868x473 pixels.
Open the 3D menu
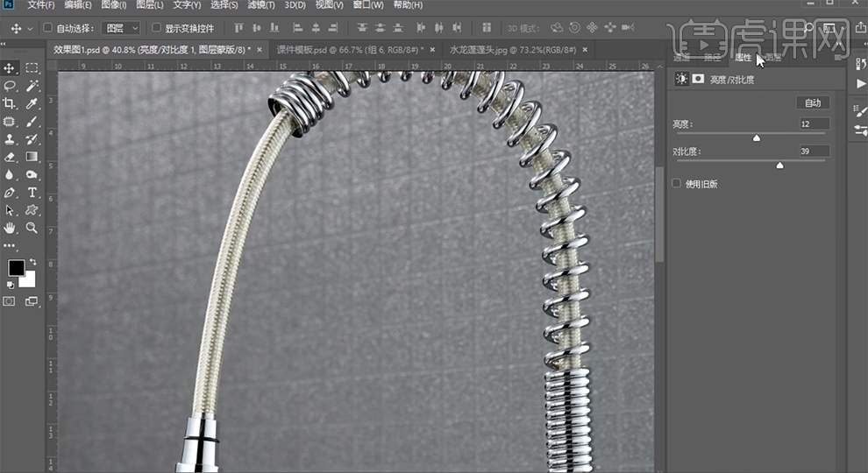click(295, 5)
